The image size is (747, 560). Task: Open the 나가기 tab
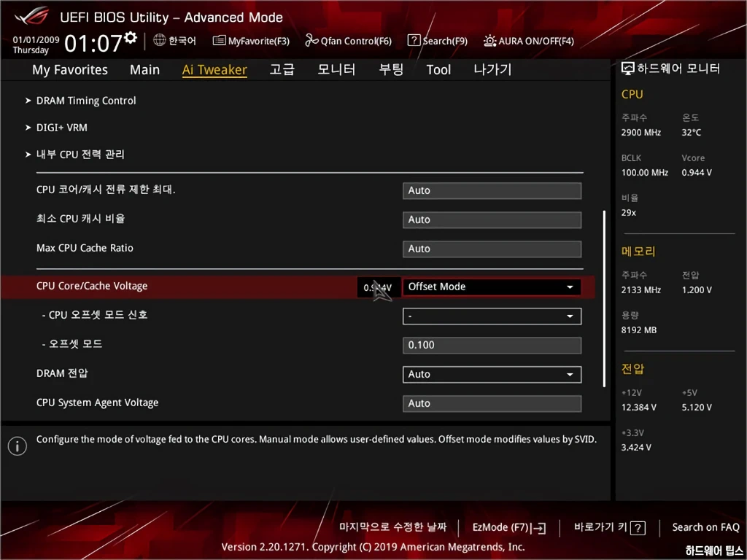(492, 69)
